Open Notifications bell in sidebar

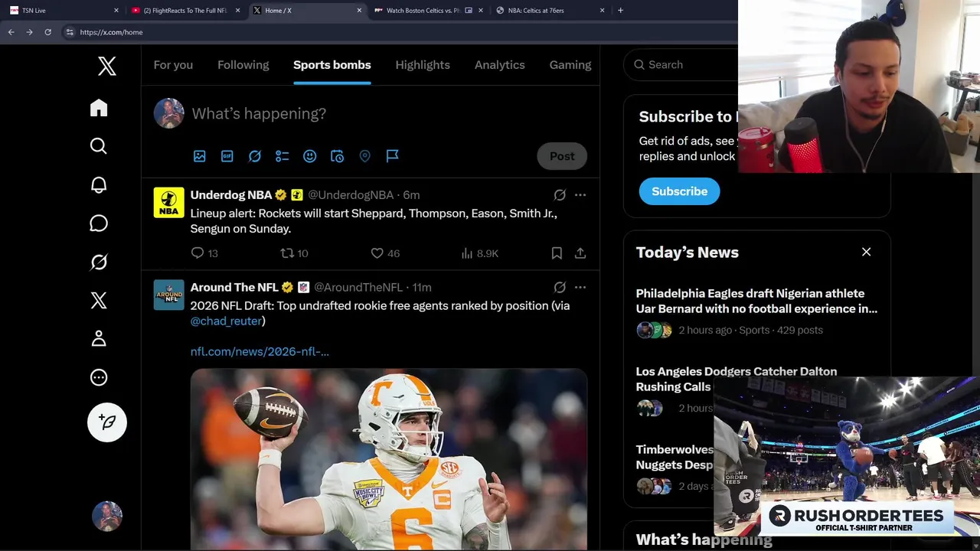click(x=99, y=184)
